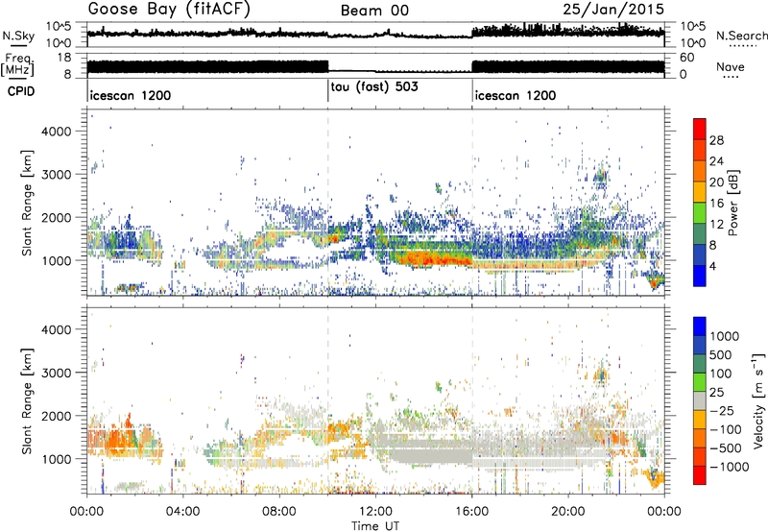Viewport: 768px width, 532px height.
Task: Click the 'tau (fast) 503' CPID label
Action: pos(374,87)
